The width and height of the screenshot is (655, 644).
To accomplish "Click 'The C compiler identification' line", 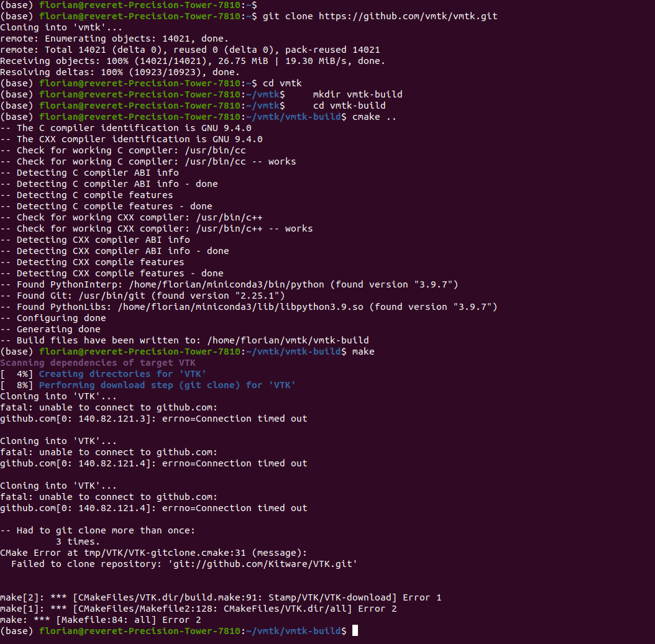I will 126,128.
